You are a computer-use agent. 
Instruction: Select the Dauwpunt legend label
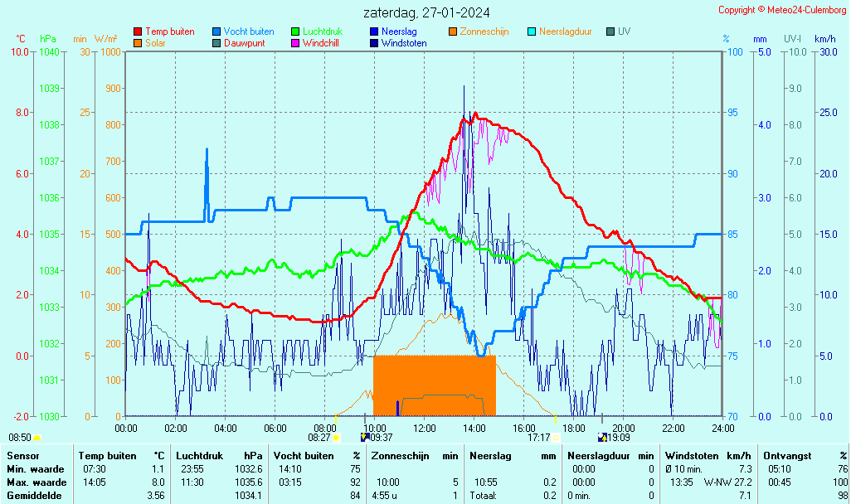pyautogui.click(x=244, y=43)
